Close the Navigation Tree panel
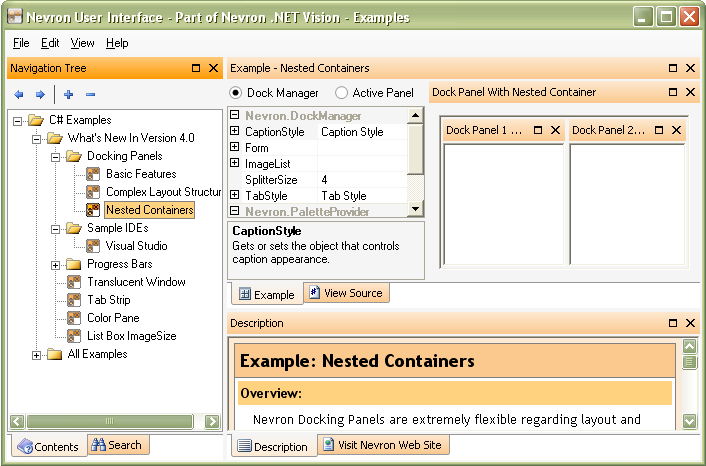This screenshot has height=466, width=706. tap(213, 68)
